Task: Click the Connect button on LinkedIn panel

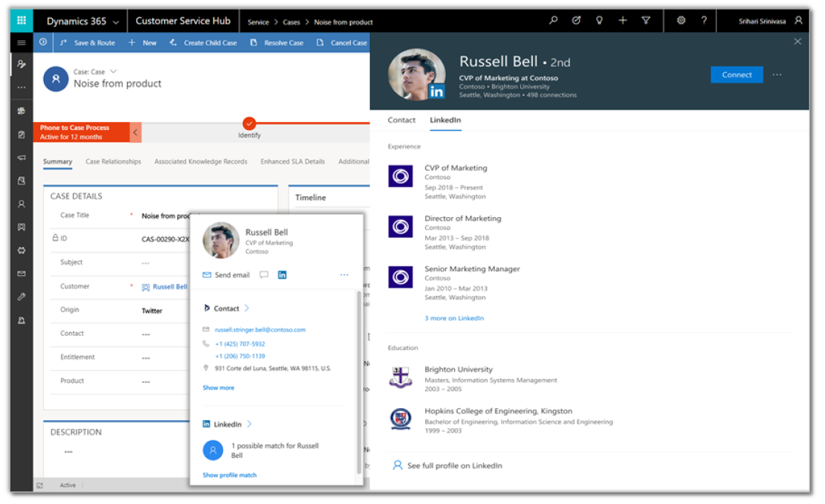Action: point(737,74)
